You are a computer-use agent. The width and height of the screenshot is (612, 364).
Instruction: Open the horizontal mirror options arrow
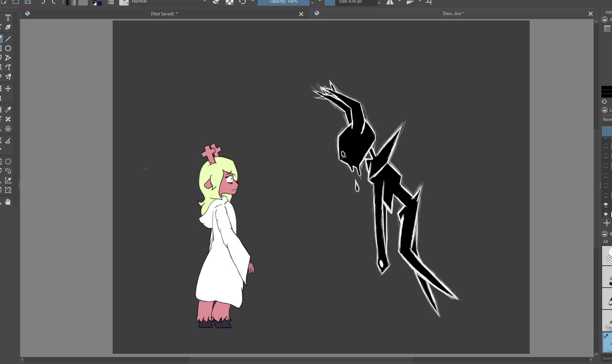point(399,1)
